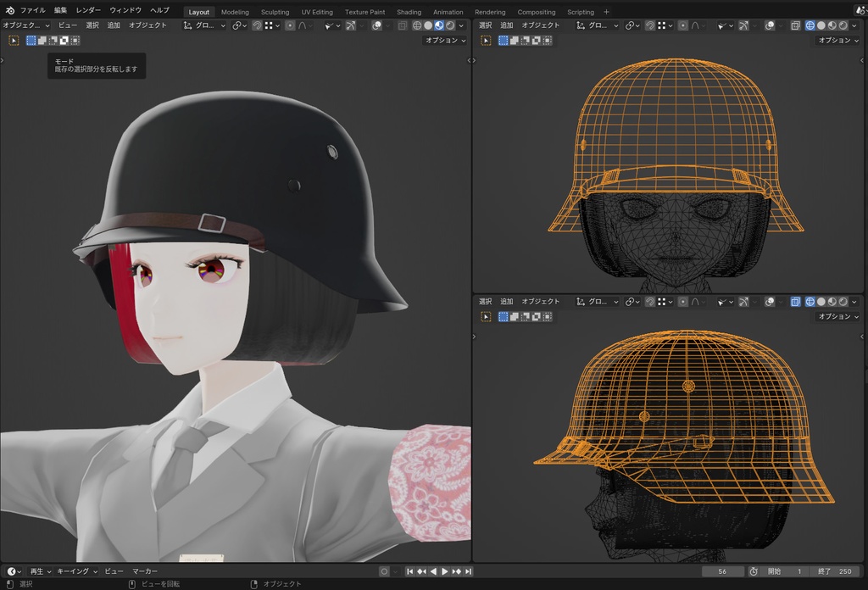Switch top-right viewport to solid shading

pos(821,25)
